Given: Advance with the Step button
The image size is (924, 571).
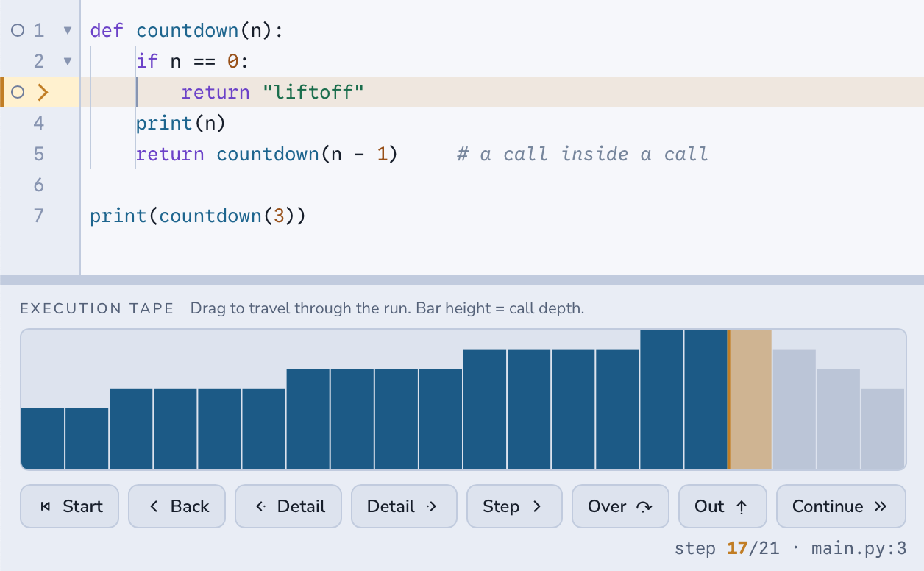Looking at the screenshot, I should click(514, 506).
